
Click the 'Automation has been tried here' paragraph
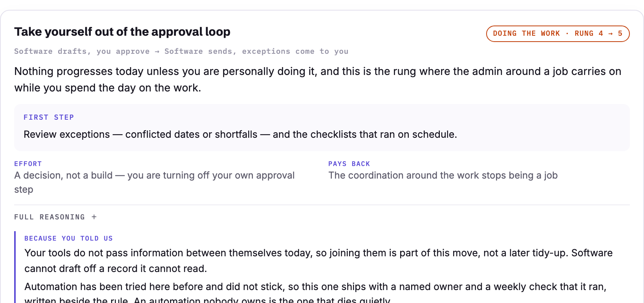pyautogui.click(x=315, y=292)
